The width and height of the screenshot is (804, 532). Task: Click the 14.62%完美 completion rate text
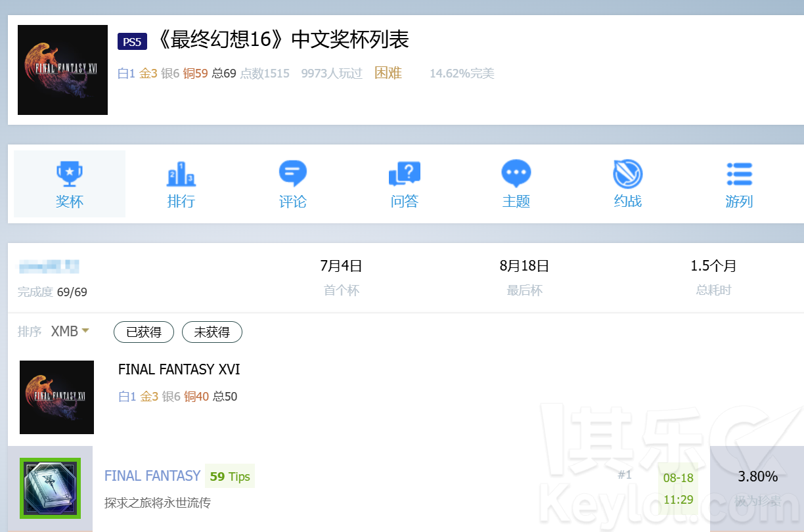462,74
